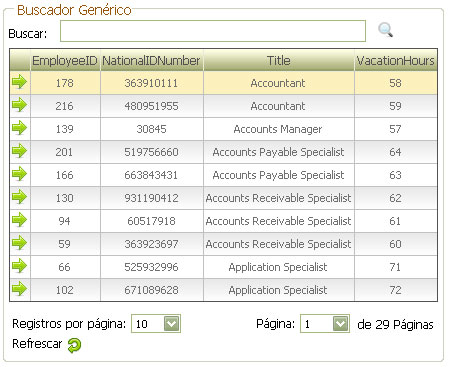Select row arrow for employee 166
The image size is (449, 367).
tap(19, 174)
